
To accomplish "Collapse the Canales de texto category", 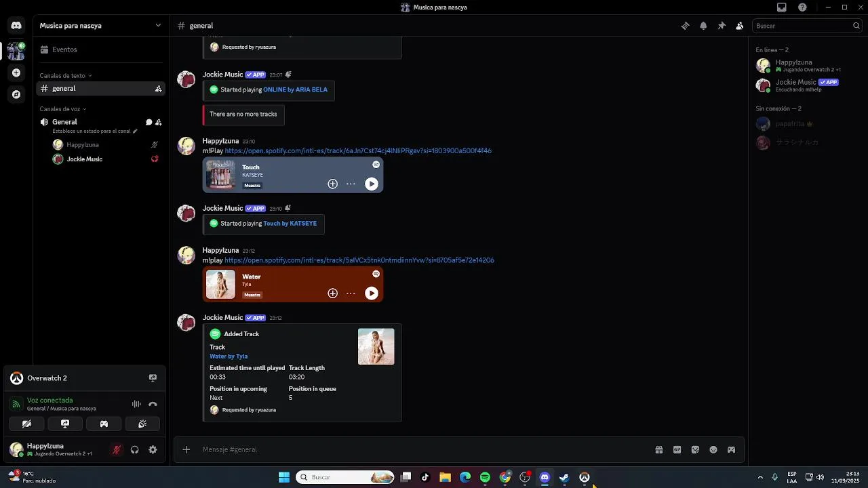I will (65, 76).
